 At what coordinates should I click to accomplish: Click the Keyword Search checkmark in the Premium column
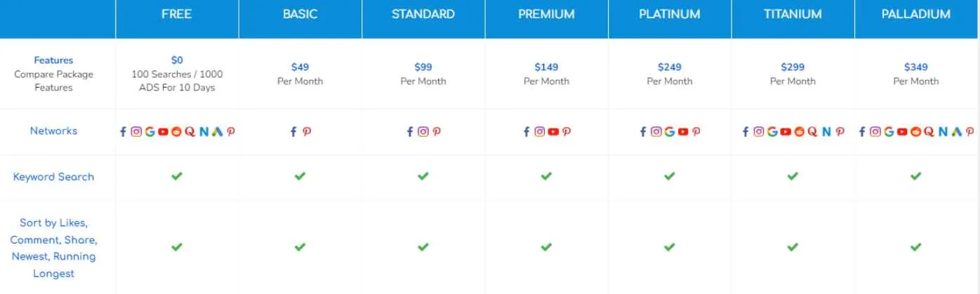click(546, 176)
